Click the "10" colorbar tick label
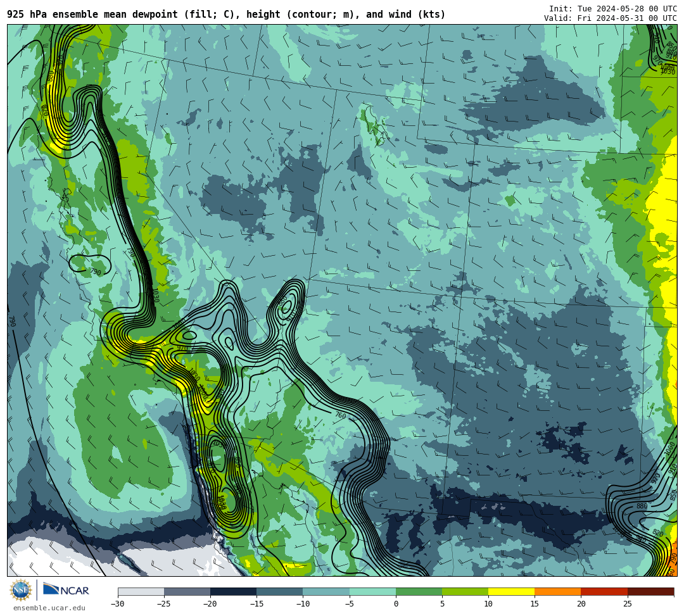Viewport: 684px width, 616px height. click(x=488, y=604)
